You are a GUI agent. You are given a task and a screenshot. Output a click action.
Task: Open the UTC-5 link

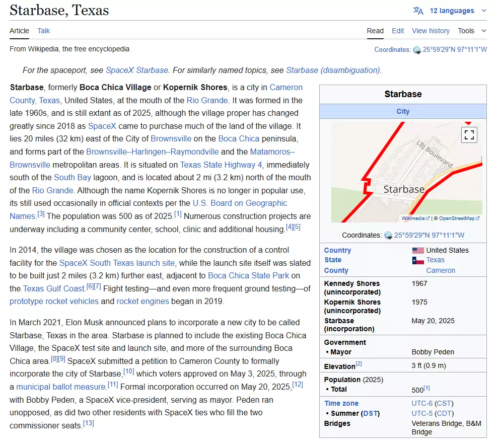coord(421,414)
